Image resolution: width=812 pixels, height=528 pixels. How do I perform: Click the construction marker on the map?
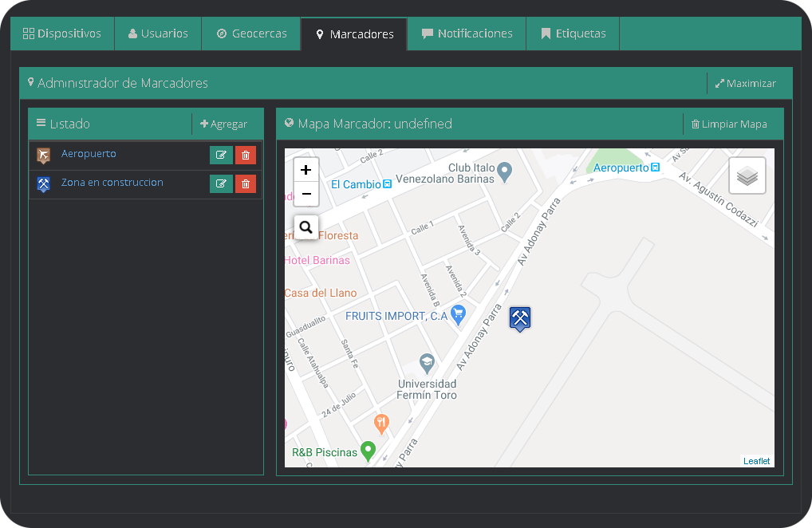tap(520, 318)
